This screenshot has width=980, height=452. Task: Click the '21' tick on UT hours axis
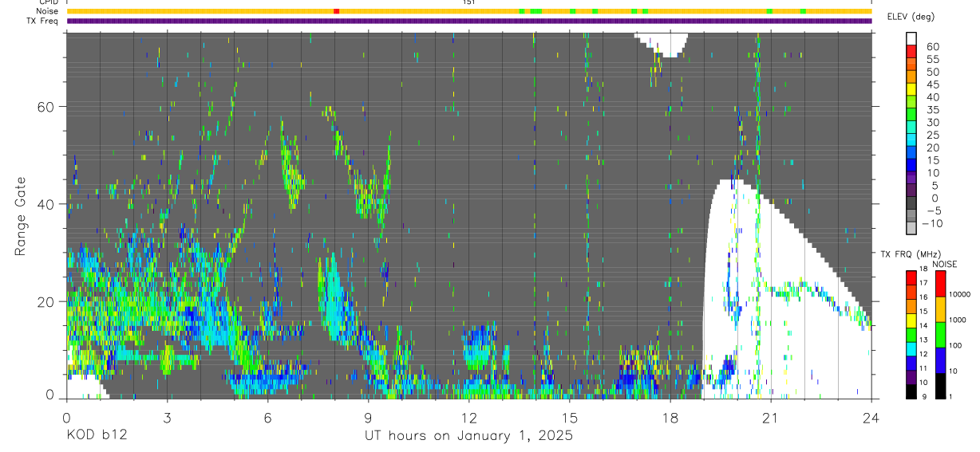point(770,417)
